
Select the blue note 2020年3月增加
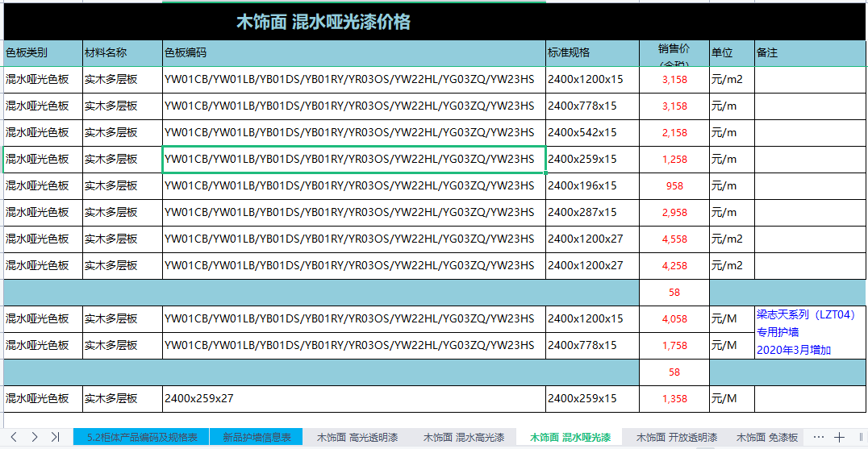pyautogui.click(x=793, y=350)
